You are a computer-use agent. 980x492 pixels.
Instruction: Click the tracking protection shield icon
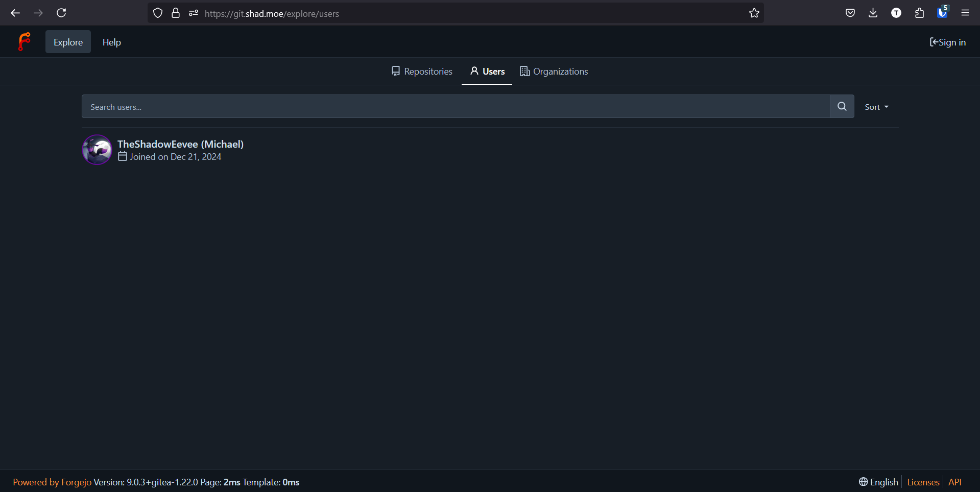pyautogui.click(x=158, y=13)
